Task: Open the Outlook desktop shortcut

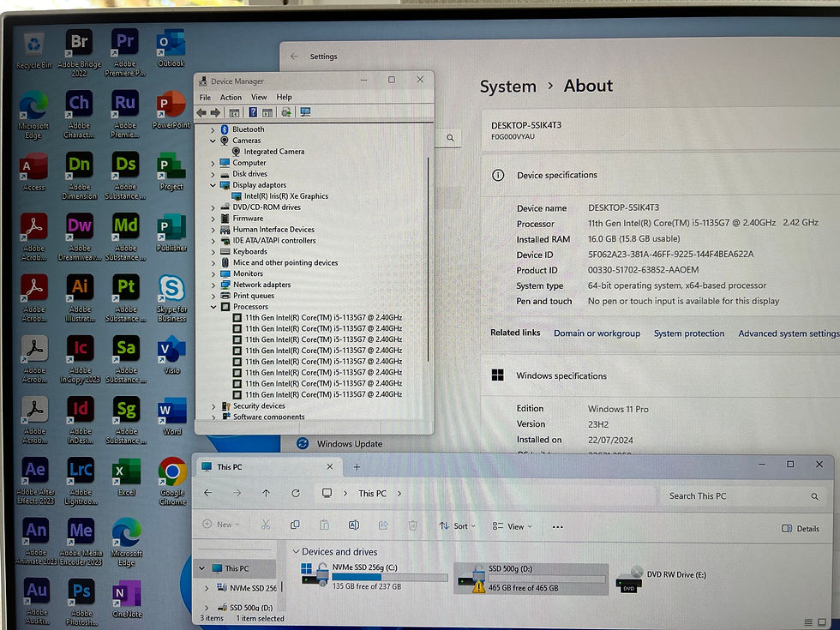Action: click(171, 48)
